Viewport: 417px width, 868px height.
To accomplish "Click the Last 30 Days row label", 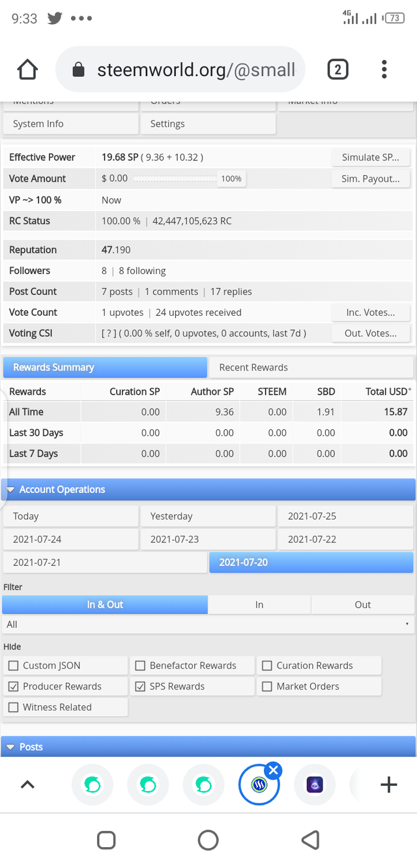I will click(x=36, y=432).
